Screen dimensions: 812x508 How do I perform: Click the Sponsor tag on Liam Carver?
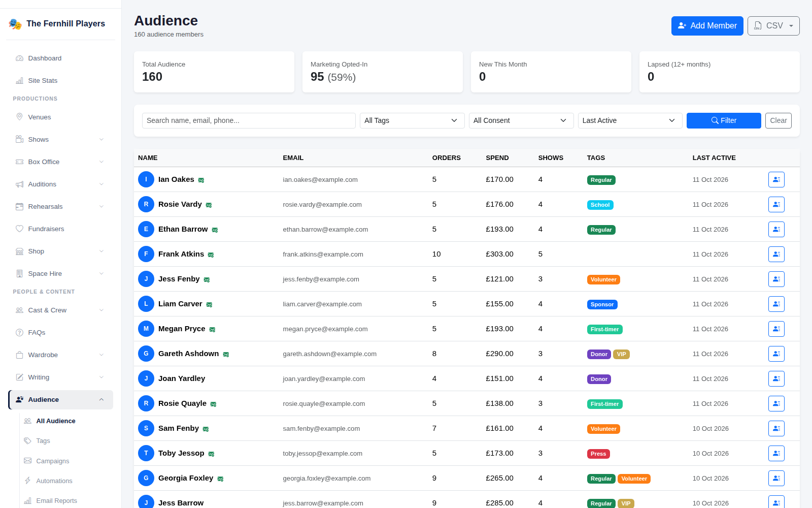(602, 304)
